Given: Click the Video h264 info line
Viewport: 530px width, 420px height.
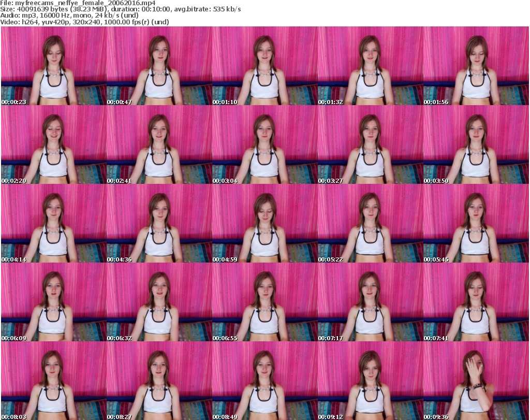Looking at the screenshot, I should tap(84, 22).
